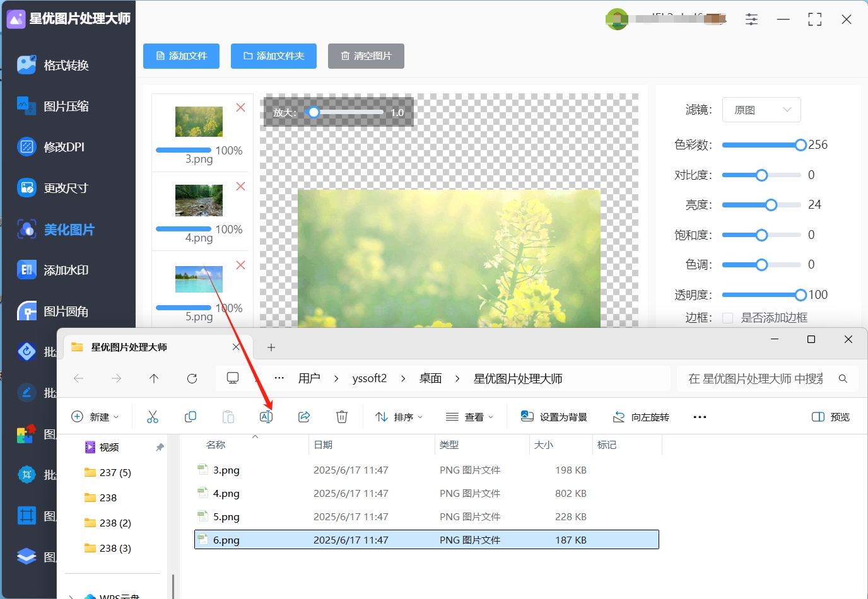
Task: Remove 5.png from the image list
Action: (x=240, y=265)
